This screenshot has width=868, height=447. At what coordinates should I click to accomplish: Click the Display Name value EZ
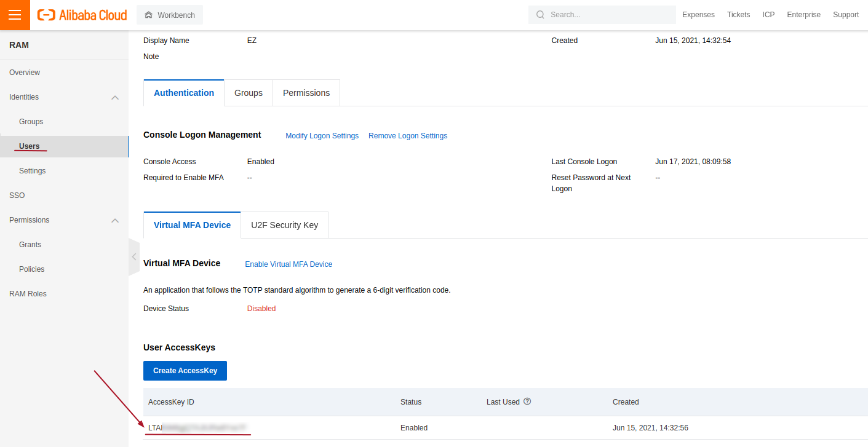[x=252, y=41]
